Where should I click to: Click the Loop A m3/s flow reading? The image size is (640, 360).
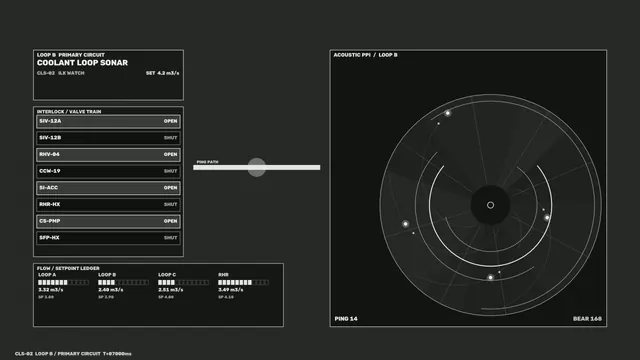click(x=51, y=290)
